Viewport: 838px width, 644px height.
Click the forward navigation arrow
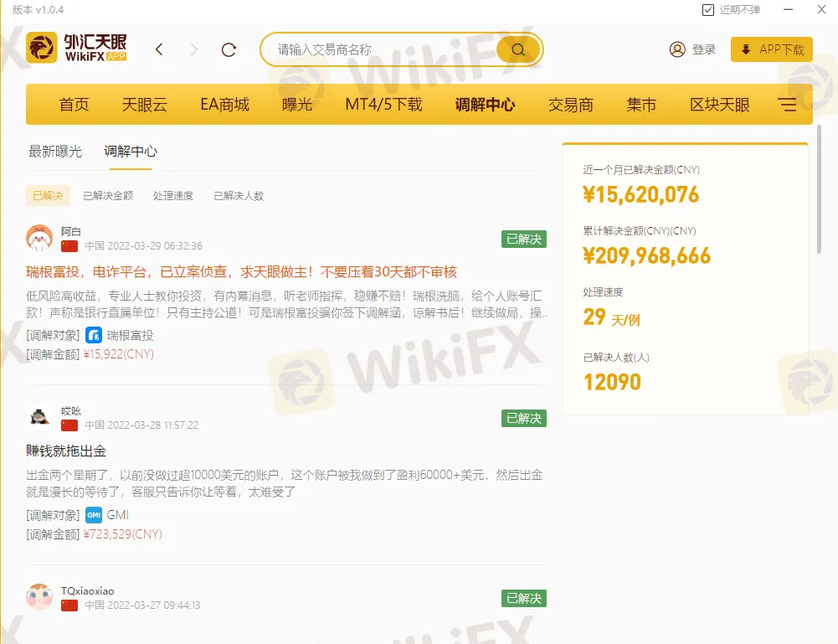pyautogui.click(x=194, y=49)
